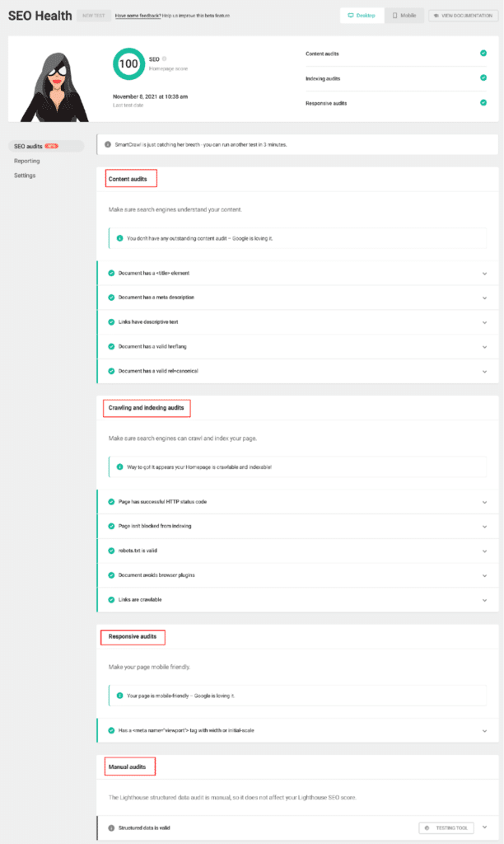Viewport: 504px width, 844px height.
Task: Expand 'Document has a valid hreflang' chevron
Action: 484,347
